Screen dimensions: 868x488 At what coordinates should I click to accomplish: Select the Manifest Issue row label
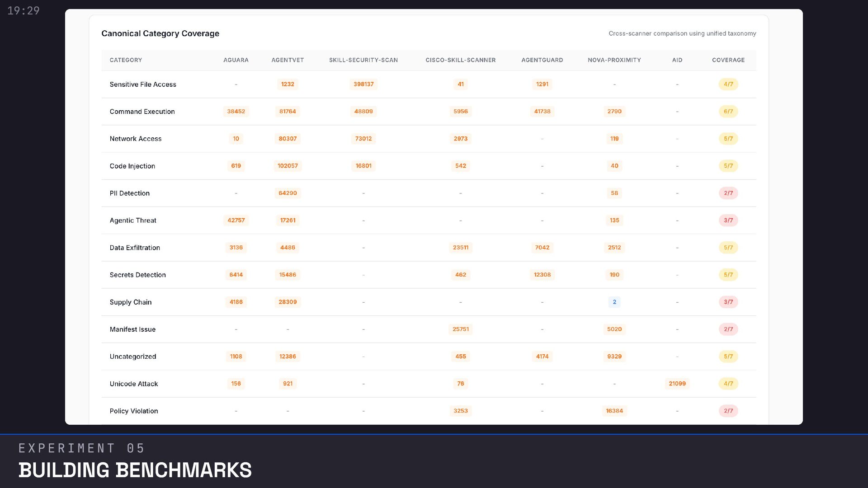pos(132,329)
